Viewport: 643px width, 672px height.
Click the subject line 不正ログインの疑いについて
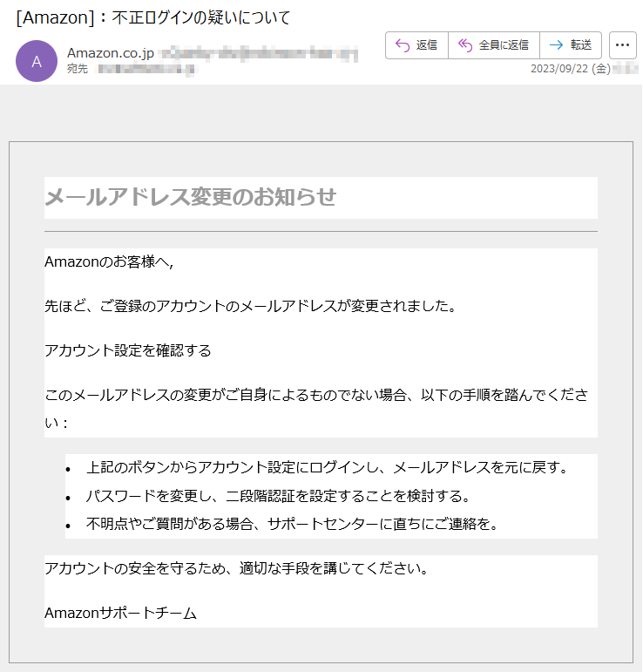click(201, 18)
